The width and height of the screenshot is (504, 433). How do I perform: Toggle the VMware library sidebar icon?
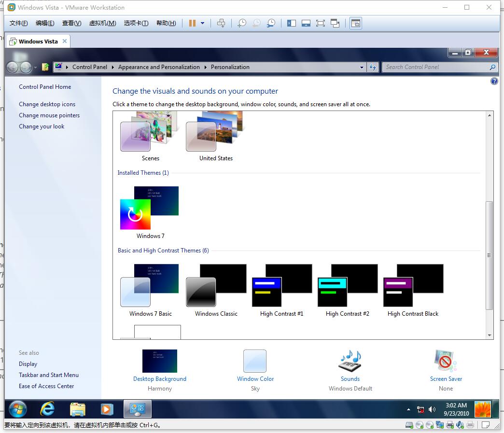(x=292, y=23)
